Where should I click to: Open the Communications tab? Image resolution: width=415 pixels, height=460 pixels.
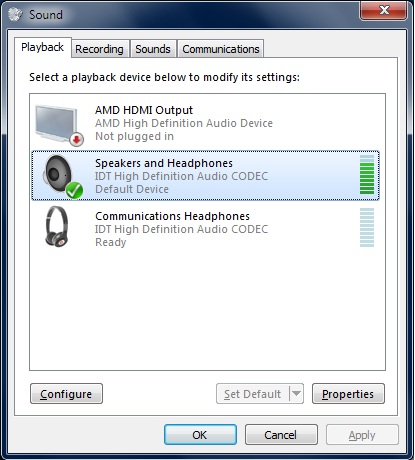click(x=221, y=49)
